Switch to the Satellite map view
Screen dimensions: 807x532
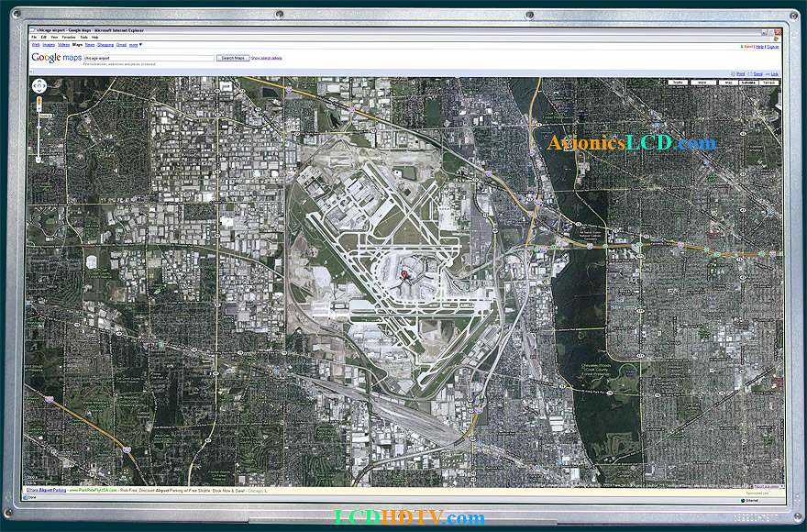(x=749, y=83)
